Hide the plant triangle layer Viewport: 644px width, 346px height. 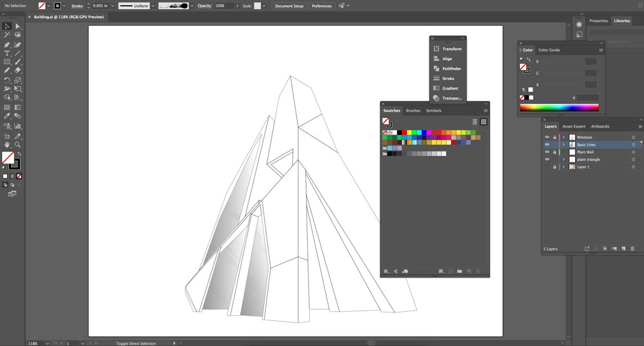point(547,159)
